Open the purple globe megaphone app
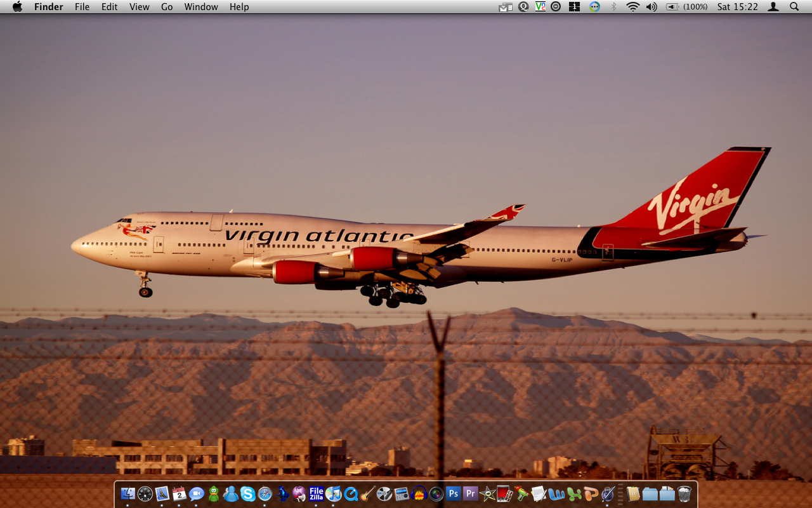This screenshot has width=812, height=508. click(299, 493)
